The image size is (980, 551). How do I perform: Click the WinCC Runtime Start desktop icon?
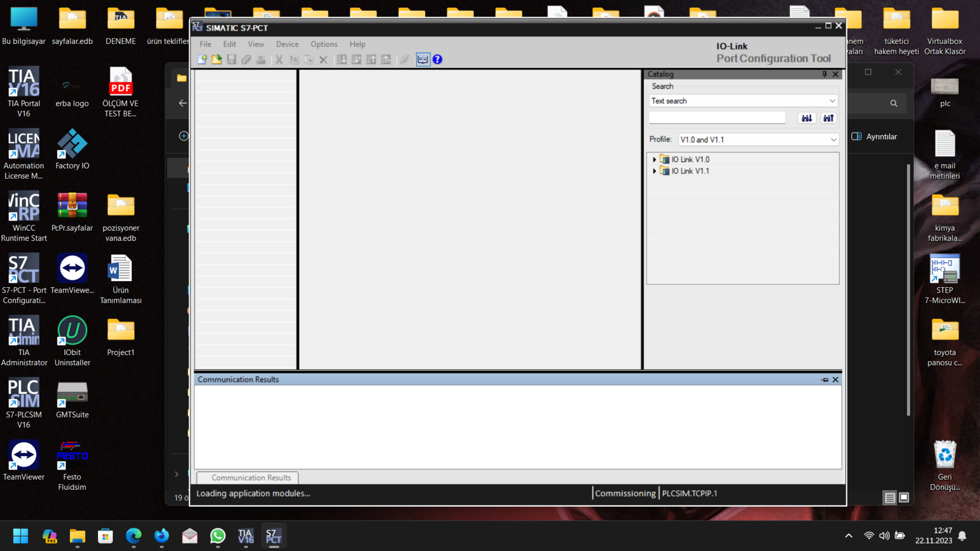point(24,216)
